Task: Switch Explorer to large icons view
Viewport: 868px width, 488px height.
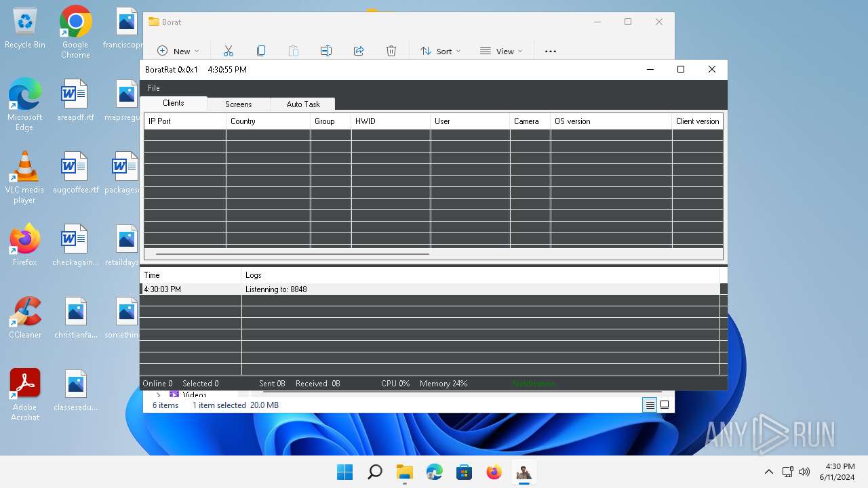Action: [x=665, y=405]
